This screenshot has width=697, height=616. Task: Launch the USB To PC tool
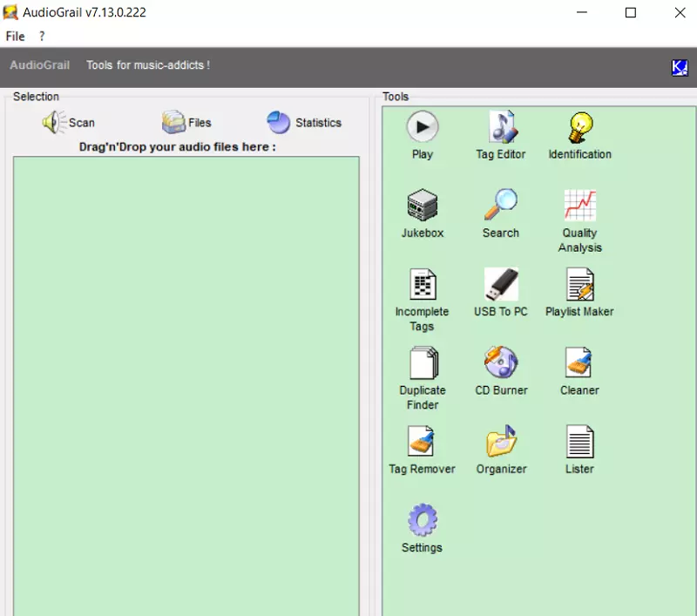(501, 285)
